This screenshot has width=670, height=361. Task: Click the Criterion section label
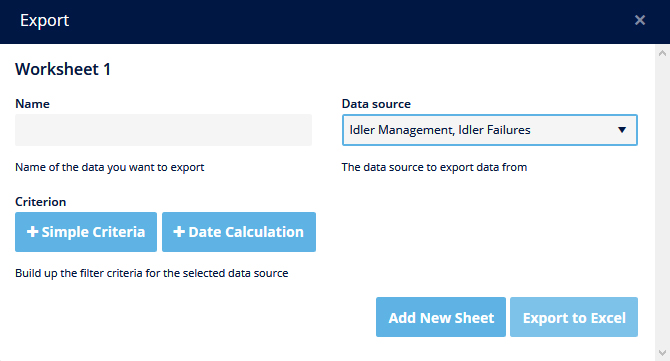tap(41, 202)
